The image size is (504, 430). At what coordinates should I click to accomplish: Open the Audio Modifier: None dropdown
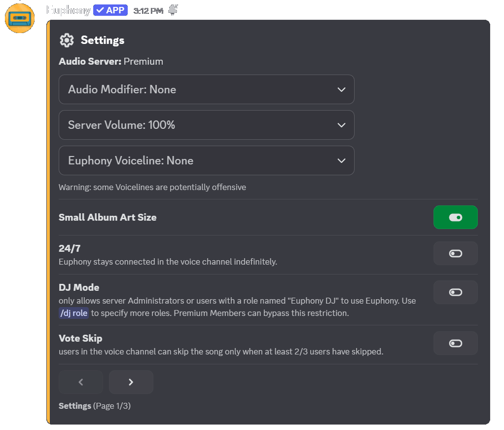tap(206, 89)
